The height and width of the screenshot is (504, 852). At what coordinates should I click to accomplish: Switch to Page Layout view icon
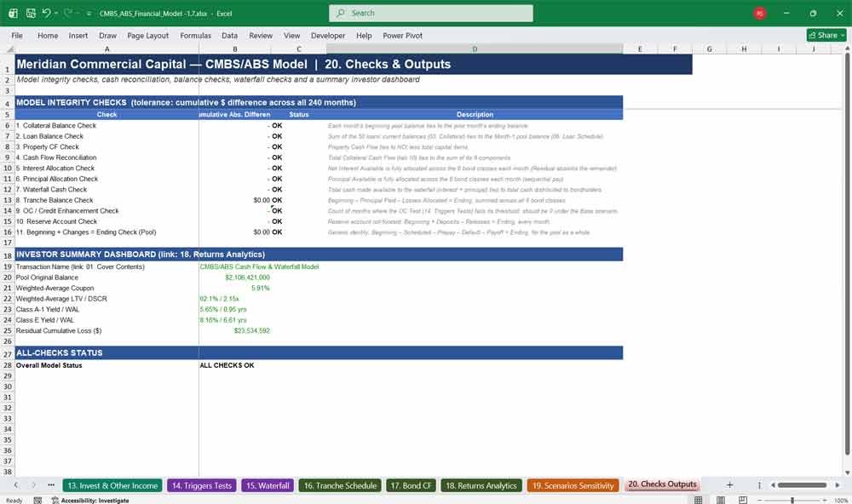tap(721, 500)
